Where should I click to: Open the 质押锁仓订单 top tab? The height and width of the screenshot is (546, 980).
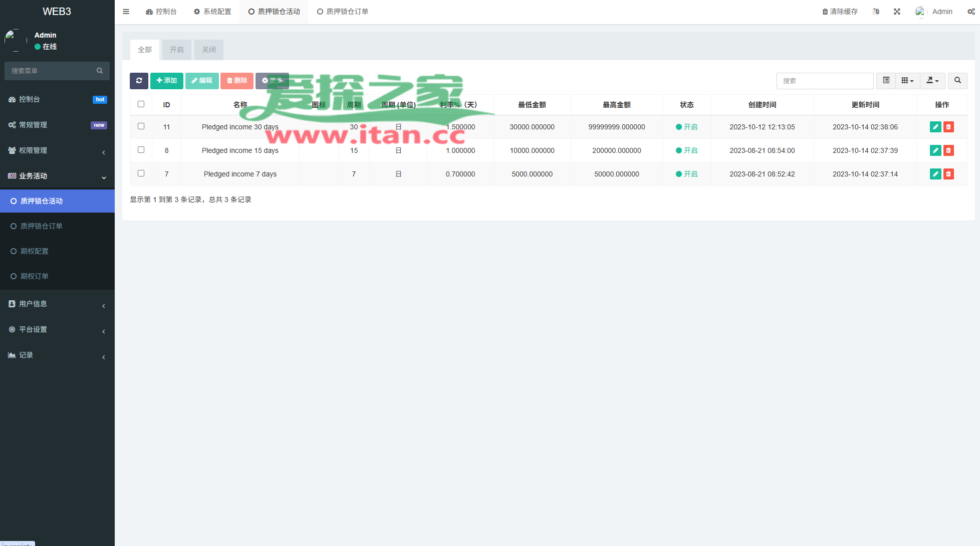(343, 12)
